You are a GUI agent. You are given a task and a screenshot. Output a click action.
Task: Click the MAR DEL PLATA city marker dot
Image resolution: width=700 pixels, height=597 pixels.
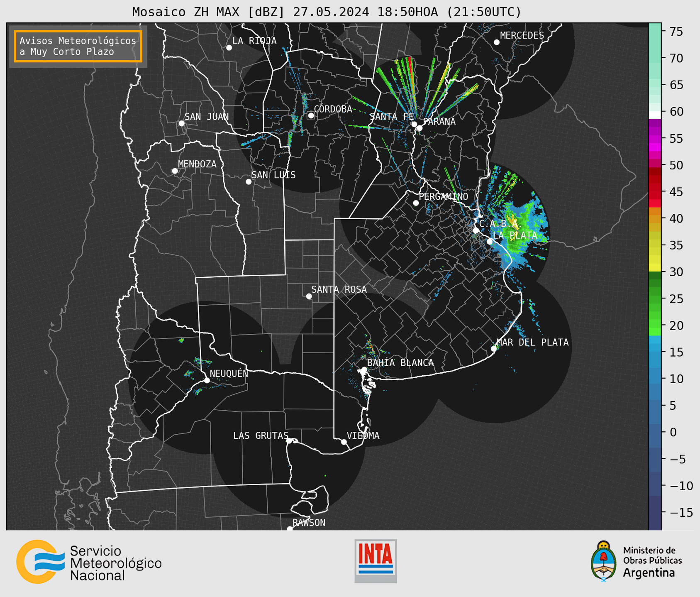(x=494, y=349)
